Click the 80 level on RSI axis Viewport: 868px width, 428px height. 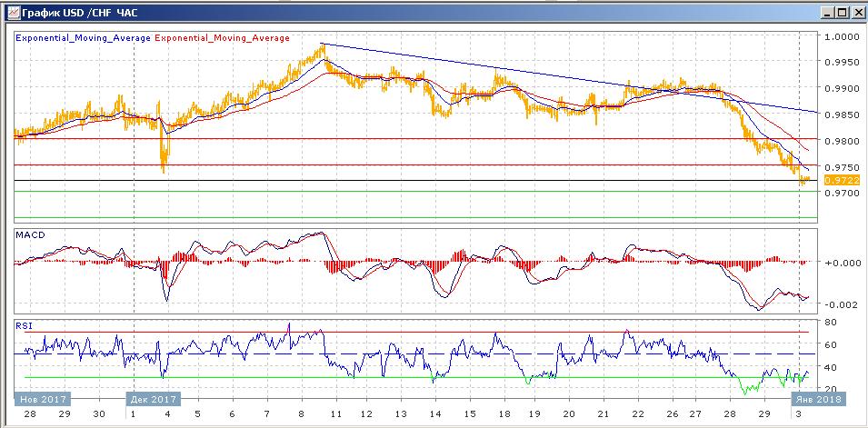830,323
